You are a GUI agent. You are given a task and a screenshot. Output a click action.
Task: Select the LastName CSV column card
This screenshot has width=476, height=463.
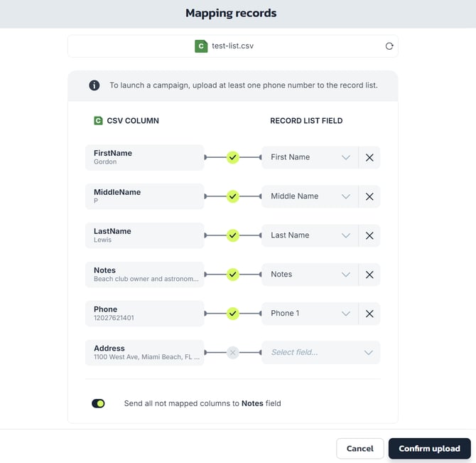pyautogui.click(x=144, y=235)
